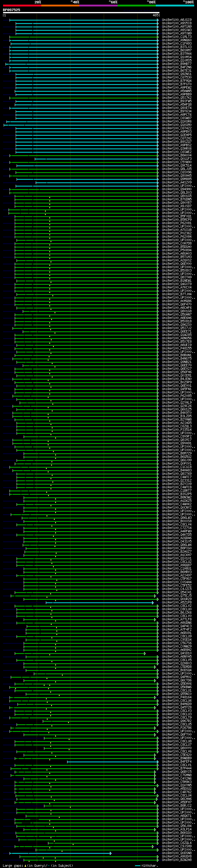
Task: Open hit UniRef100_A9S518
Action: pos(177,23)
